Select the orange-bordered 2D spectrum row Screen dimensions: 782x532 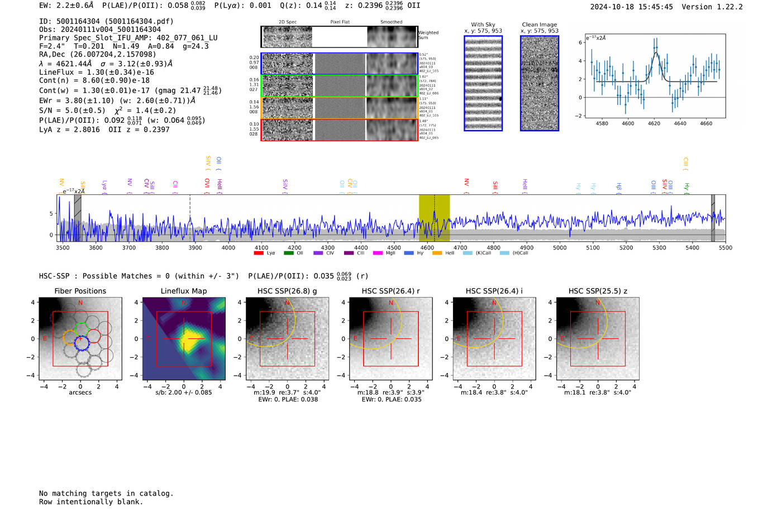point(339,108)
